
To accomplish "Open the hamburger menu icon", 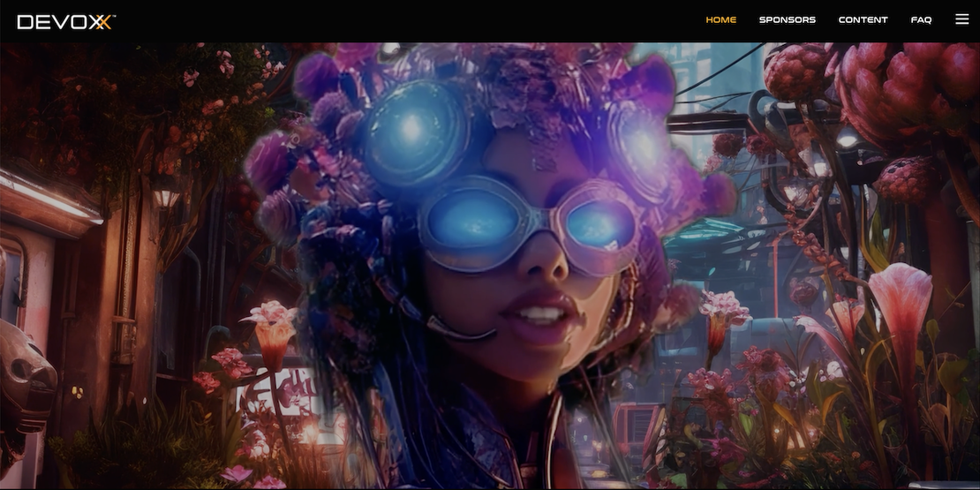I will pyautogui.click(x=961, y=19).
